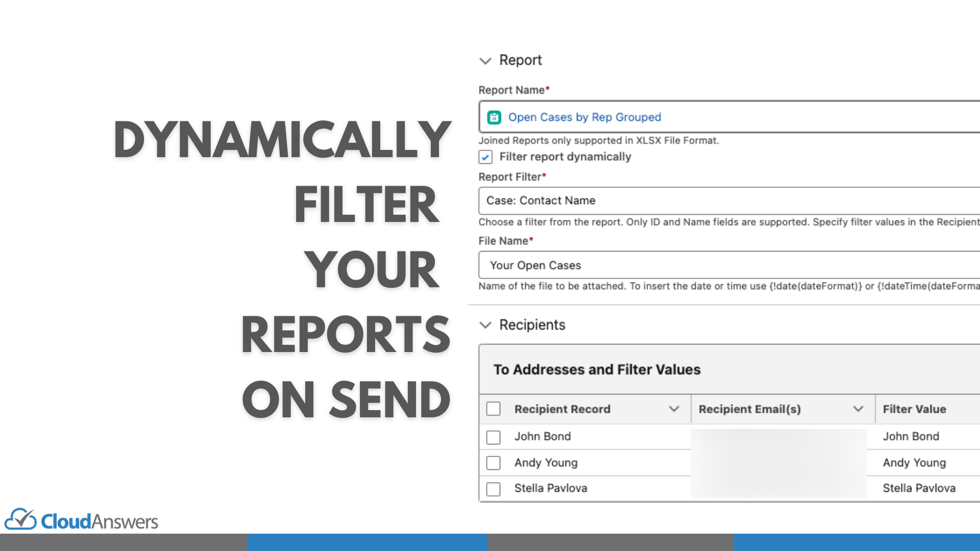Click the Recipients section header
This screenshot has width=980, height=551.
click(532, 325)
